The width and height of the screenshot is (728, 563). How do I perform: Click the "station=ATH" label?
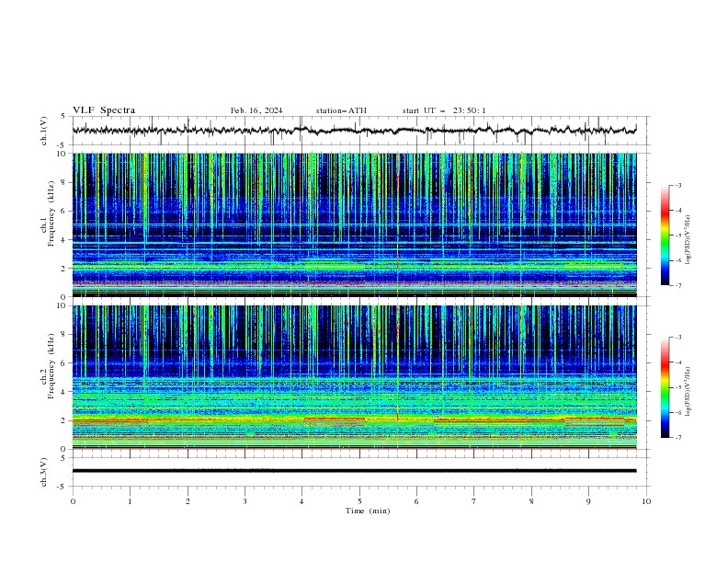pyautogui.click(x=341, y=110)
